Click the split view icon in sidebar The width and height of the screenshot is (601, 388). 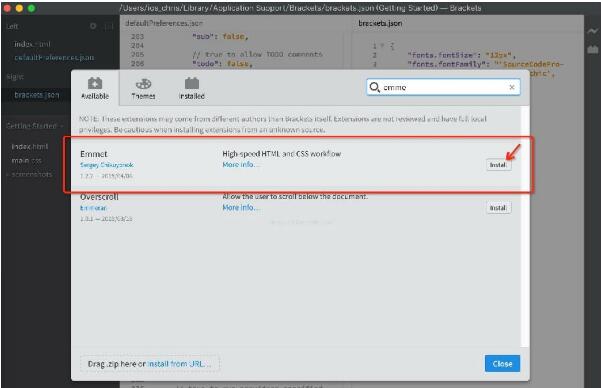coord(109,26)
